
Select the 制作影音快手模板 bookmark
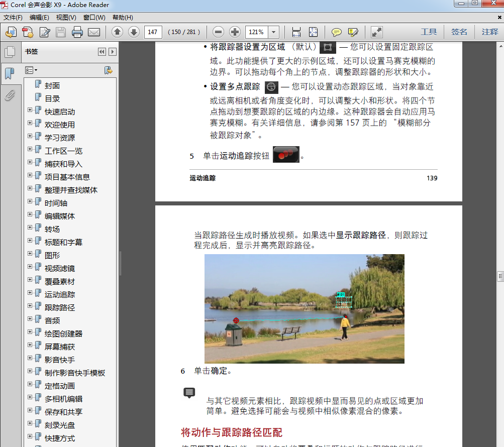coord(75,373)
